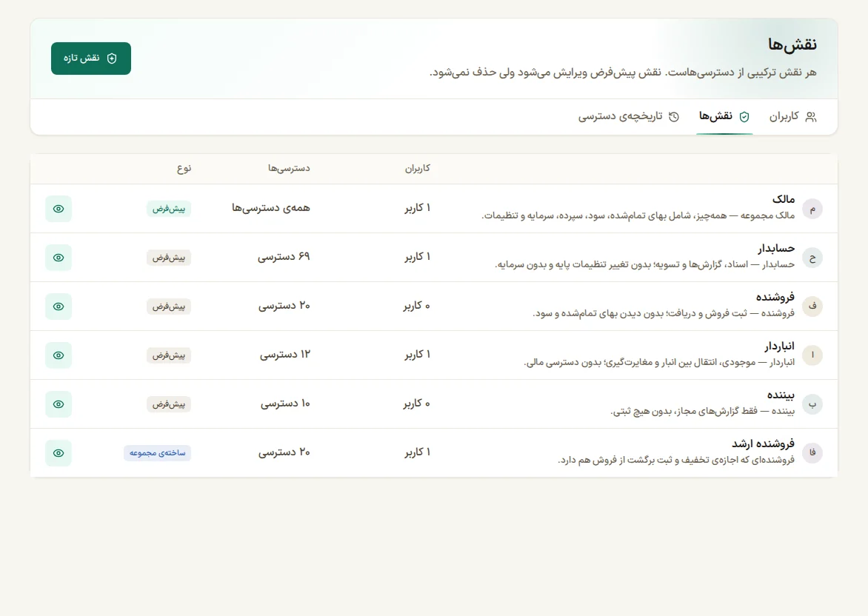
Task: Click the فروشنده ارشد role name
Action: tap(763, 444)
